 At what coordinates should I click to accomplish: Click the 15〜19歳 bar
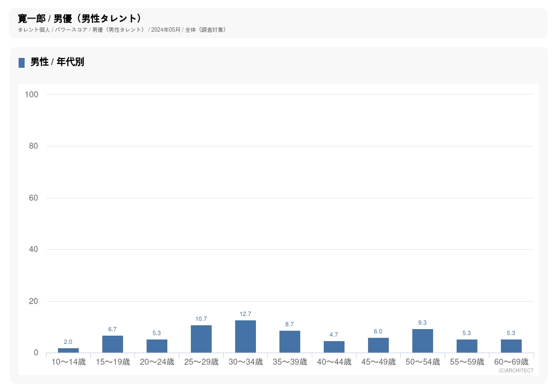(x=113, y=344)
